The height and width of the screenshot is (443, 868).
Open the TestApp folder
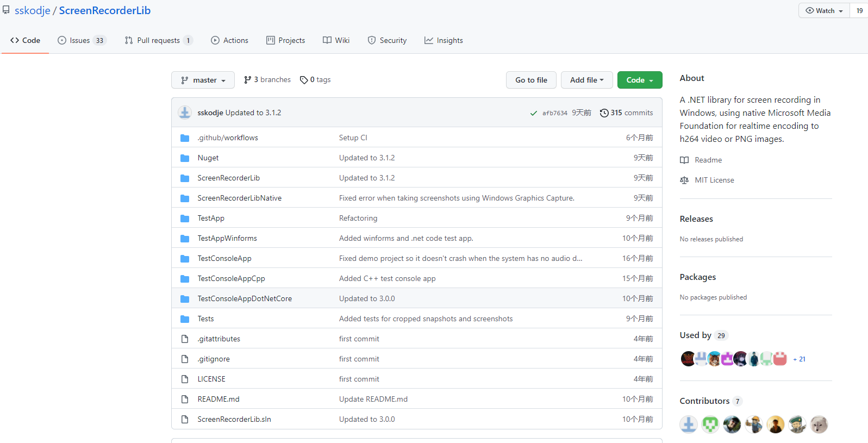(211, 219)
